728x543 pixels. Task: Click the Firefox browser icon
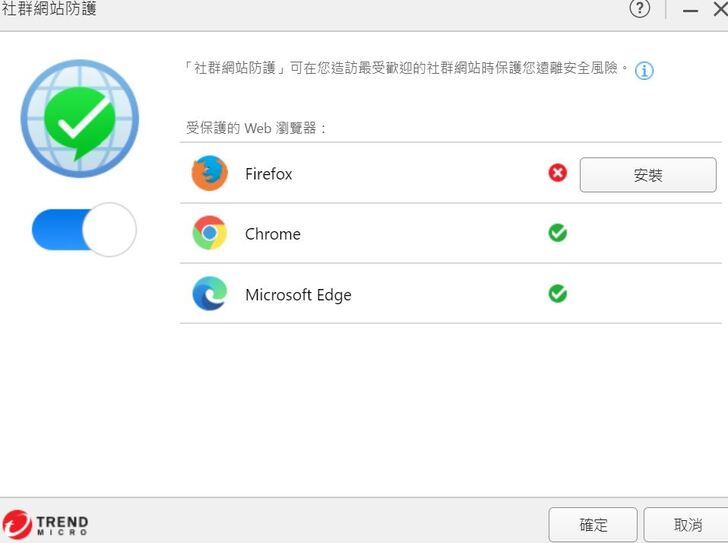point(210,173)
